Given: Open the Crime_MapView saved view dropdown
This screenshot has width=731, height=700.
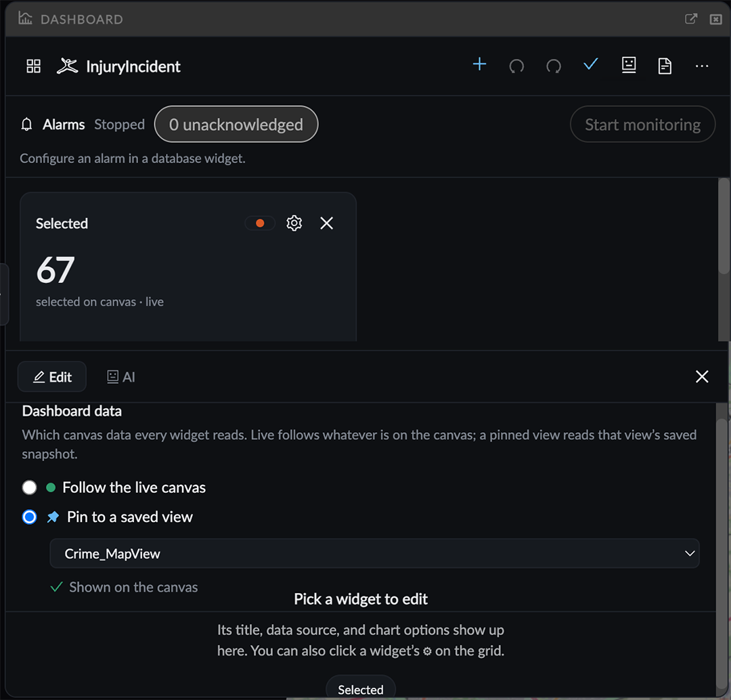Looking at the screenshot, I should pos(374,554).
